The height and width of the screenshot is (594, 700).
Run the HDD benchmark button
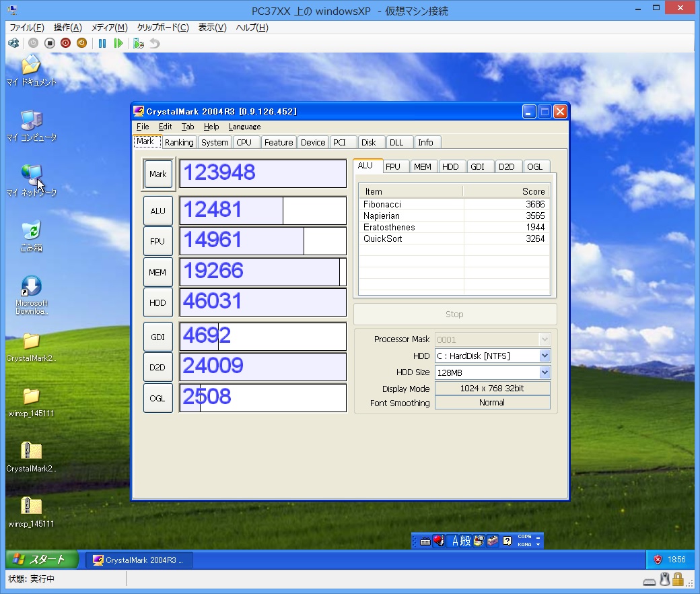157,303
